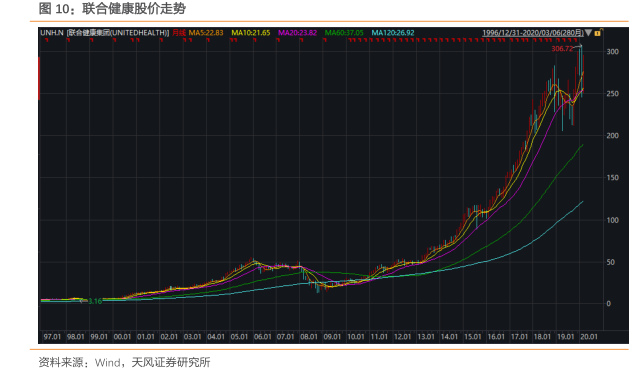The image size is (640, 368).
Task: Click the 0 price axis label
Action: [x=609, y=304]
